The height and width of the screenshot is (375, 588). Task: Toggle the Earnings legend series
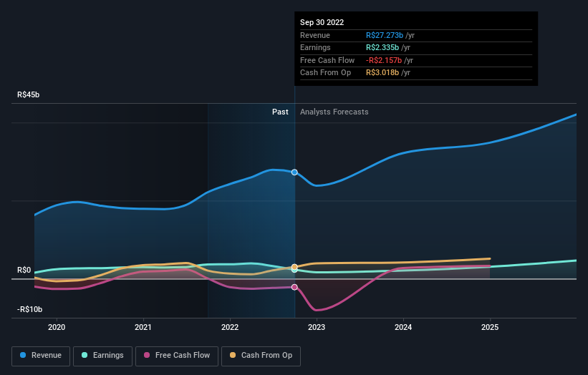click(102, 356)
